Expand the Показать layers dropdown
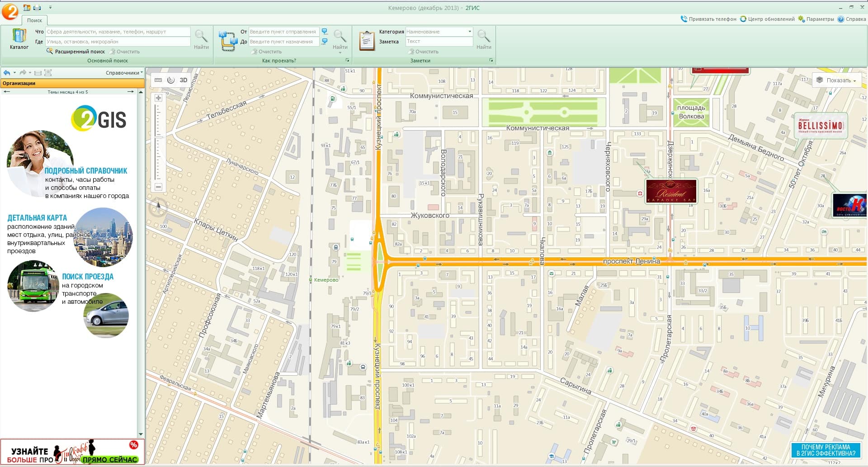The image size is (868, 467). 836,80
